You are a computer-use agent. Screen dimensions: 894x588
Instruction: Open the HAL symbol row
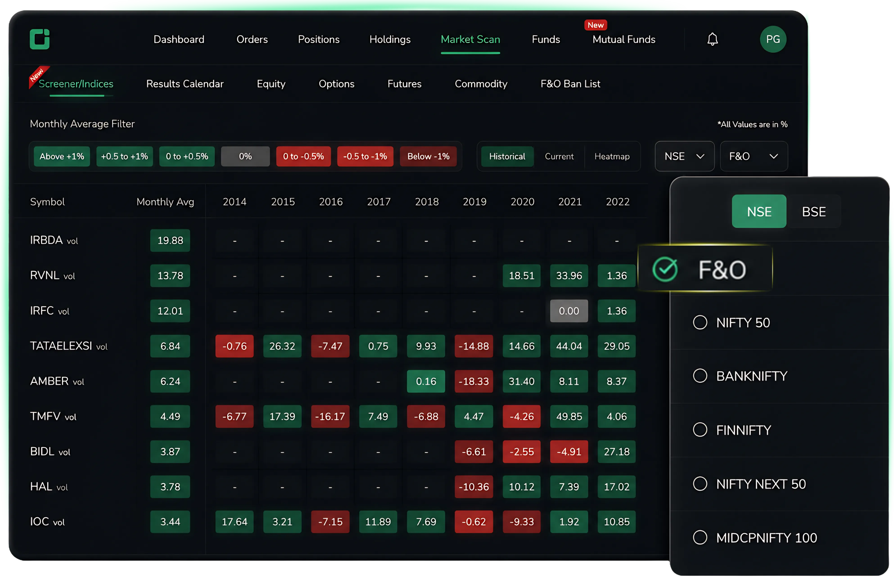[49, 487]
